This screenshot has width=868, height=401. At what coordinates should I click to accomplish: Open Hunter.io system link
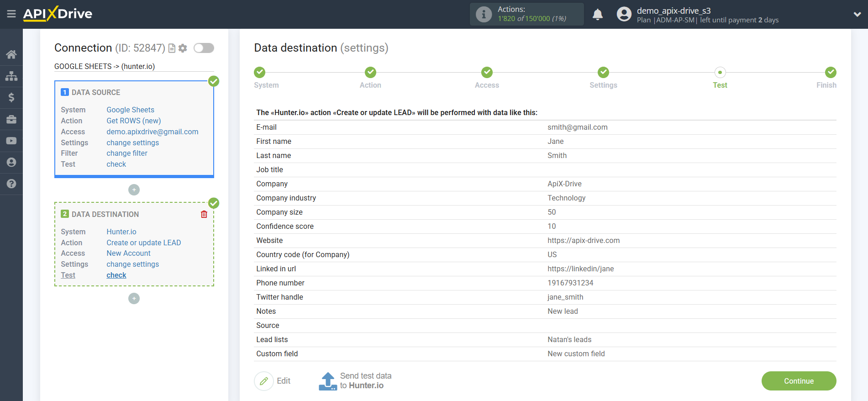click(121, 232)
